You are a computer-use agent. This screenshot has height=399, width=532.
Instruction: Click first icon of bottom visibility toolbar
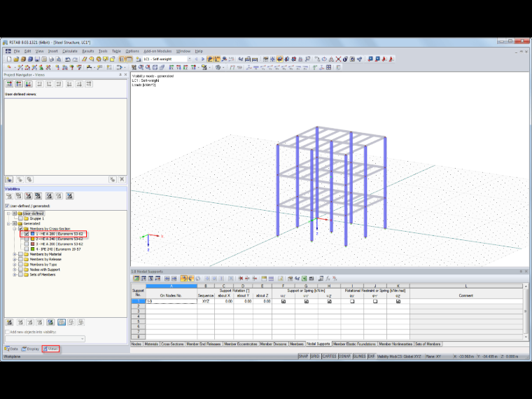[x=9, y=322]
